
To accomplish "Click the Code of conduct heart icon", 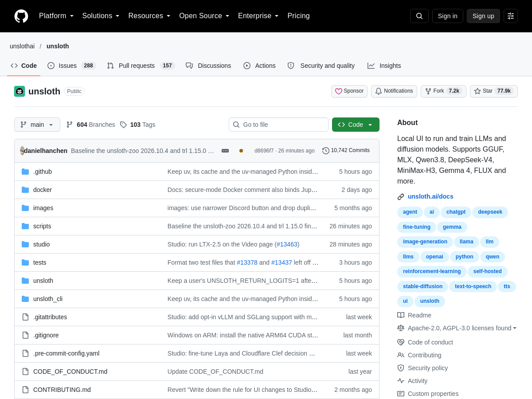I will pos(401,342).
